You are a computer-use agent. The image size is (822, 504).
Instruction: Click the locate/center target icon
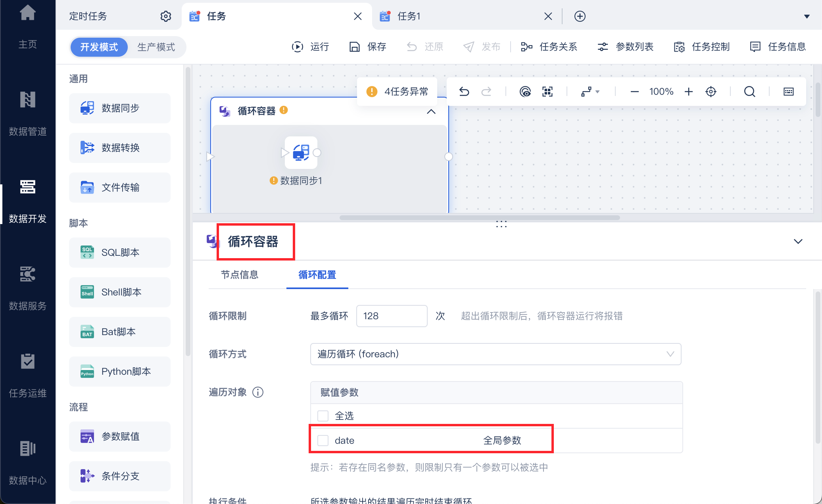pyautogui.click(x=711, y=92)
